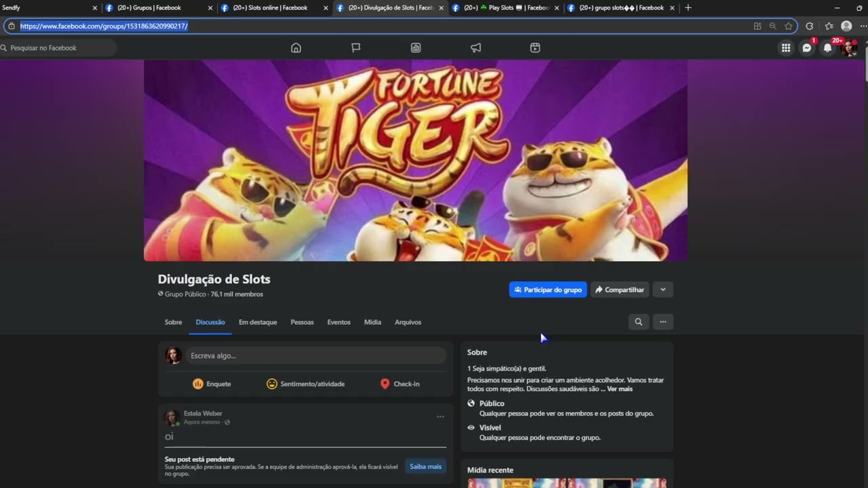
Task: Click the zoom magnifier icon in address bar
Action: pyautogui.click(x=772, y=26)
